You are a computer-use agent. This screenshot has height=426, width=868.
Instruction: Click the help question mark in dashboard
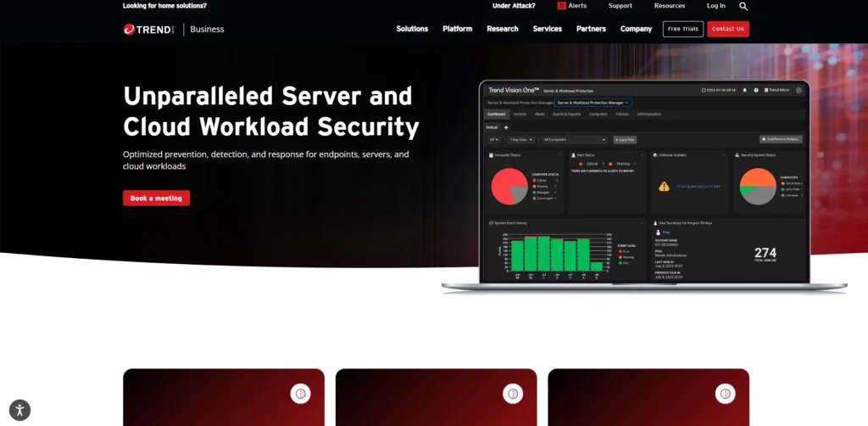[x=756, y=90]
